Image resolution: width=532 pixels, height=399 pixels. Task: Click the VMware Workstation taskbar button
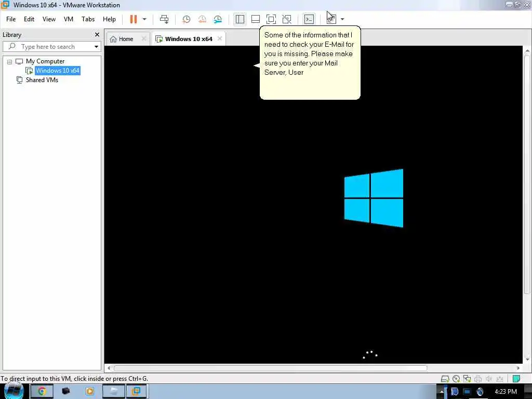[137, 392]
